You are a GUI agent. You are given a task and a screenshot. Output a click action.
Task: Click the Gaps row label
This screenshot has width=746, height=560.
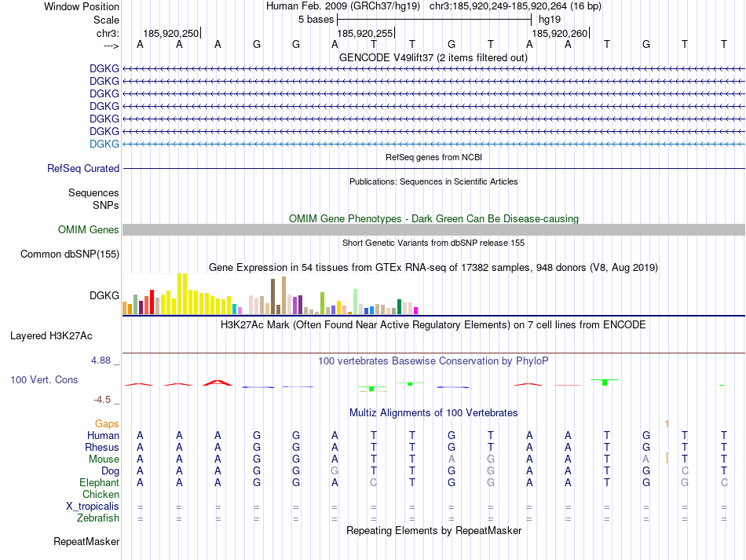click(x=107, y=423)
